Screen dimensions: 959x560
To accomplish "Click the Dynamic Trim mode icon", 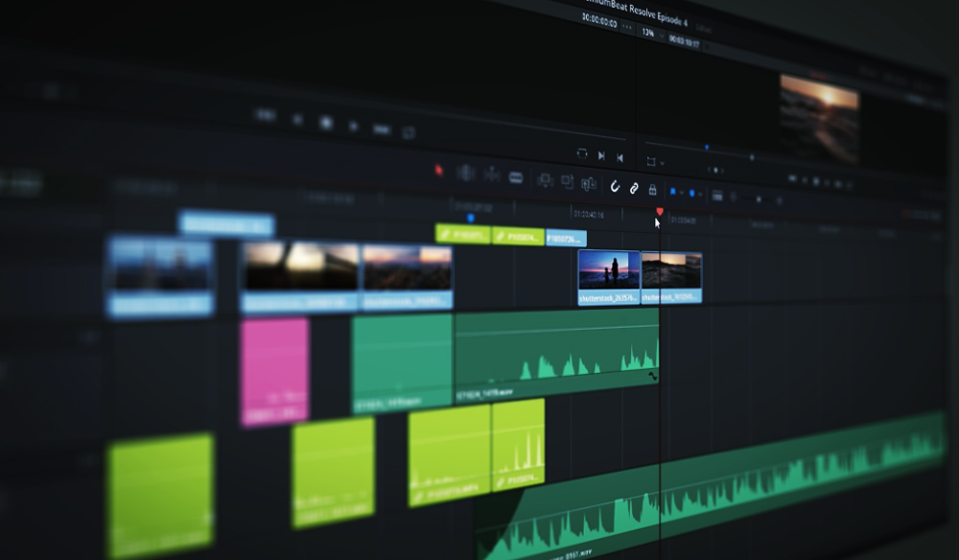I will [x=491, y=177].
